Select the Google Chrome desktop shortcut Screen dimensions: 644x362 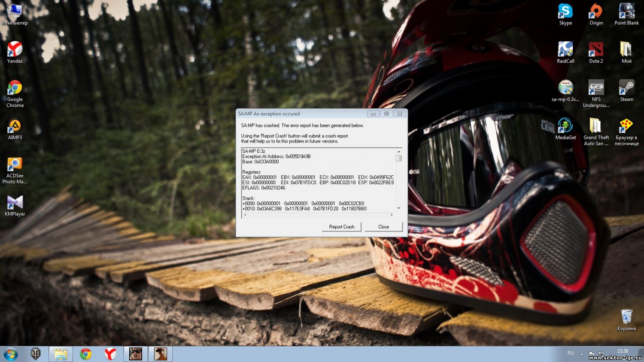(x=15, y=94)
